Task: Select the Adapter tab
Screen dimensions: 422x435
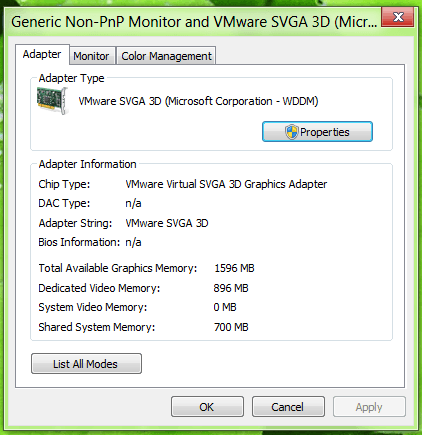Action: coord(42,54)
